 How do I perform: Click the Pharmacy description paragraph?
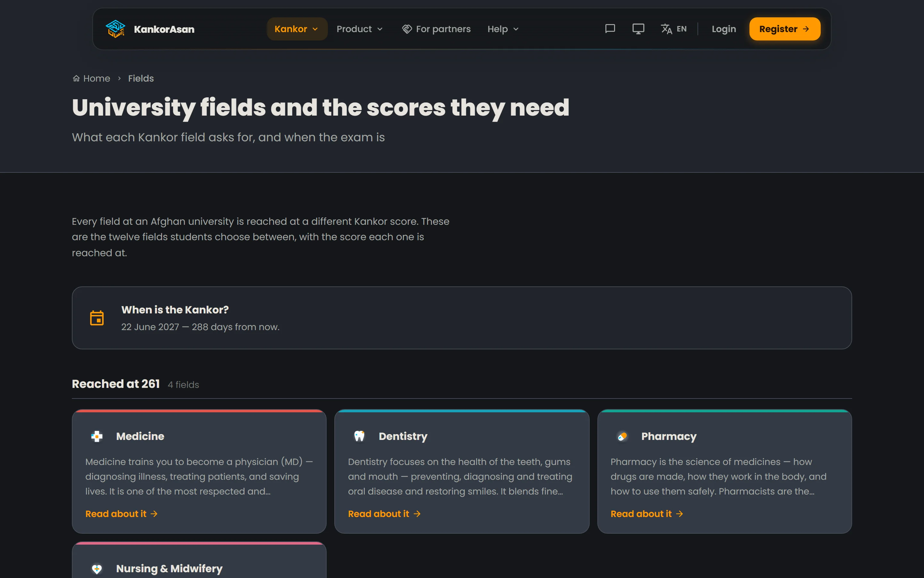tap(718, 476)
